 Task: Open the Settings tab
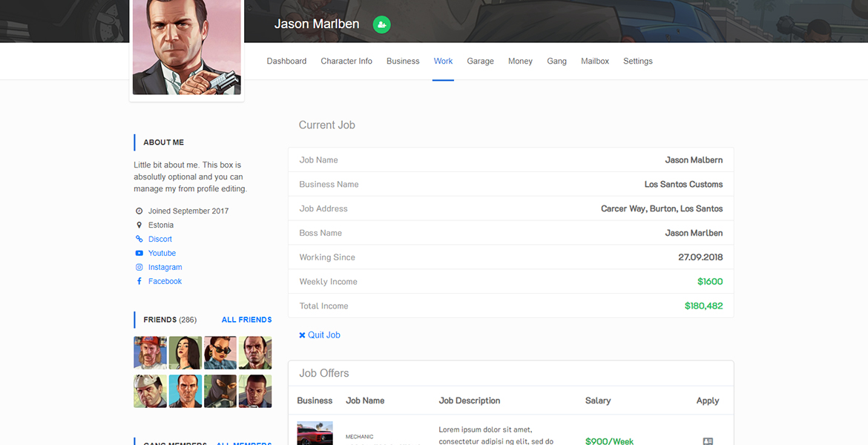pyautogui.click(x=638, y=61)
